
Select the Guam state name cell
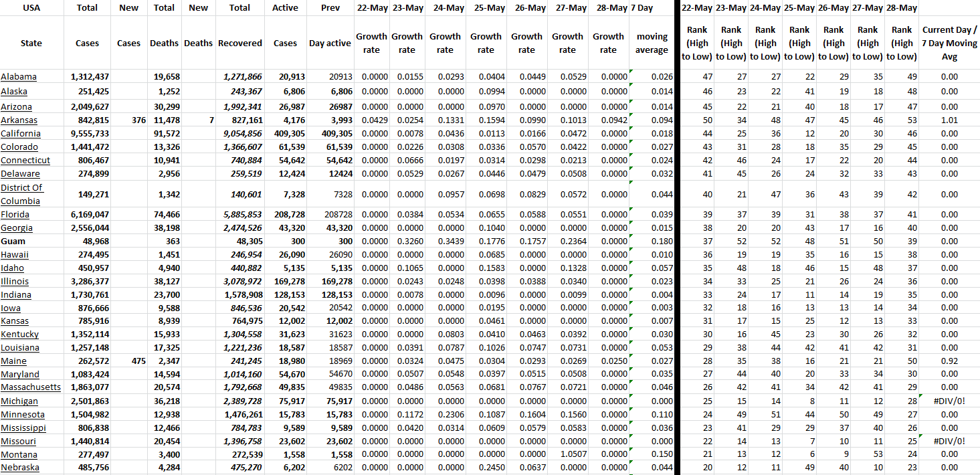point(13,242)
